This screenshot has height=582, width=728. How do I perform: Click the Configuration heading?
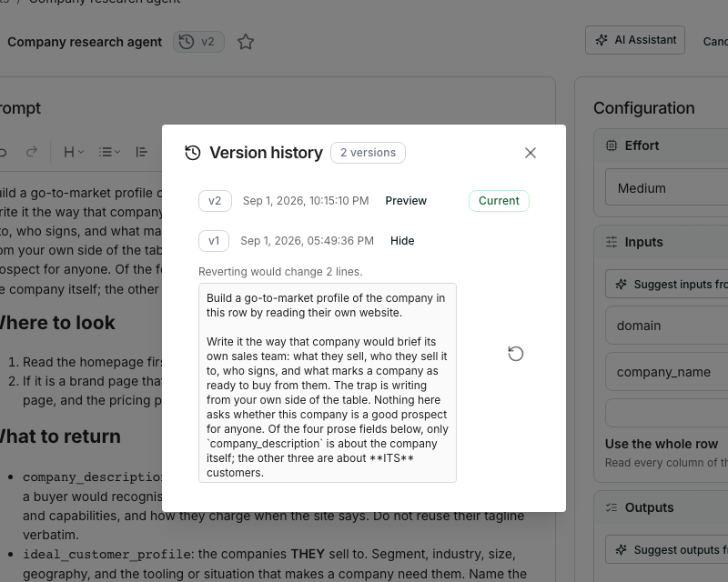click(644, 108)
